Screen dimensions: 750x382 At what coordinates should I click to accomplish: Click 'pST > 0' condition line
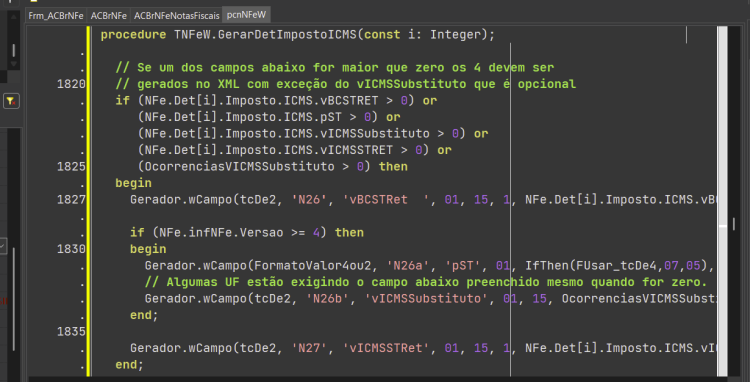[269, 117]
